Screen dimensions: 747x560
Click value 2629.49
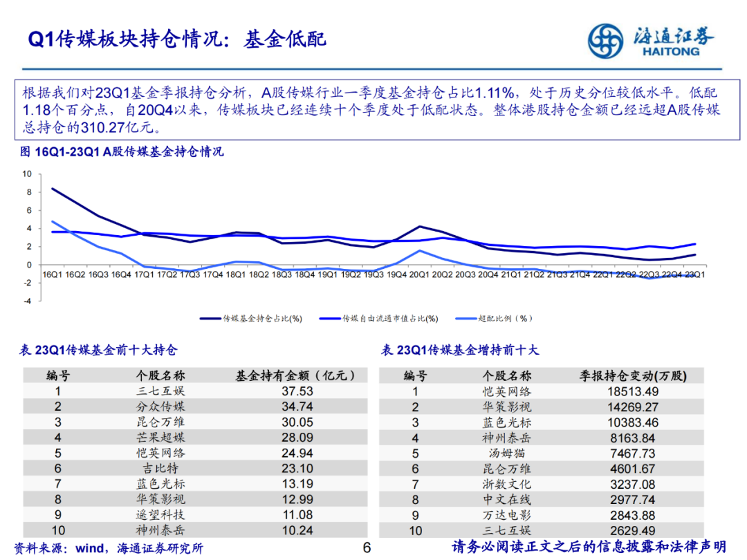[633, 530]
